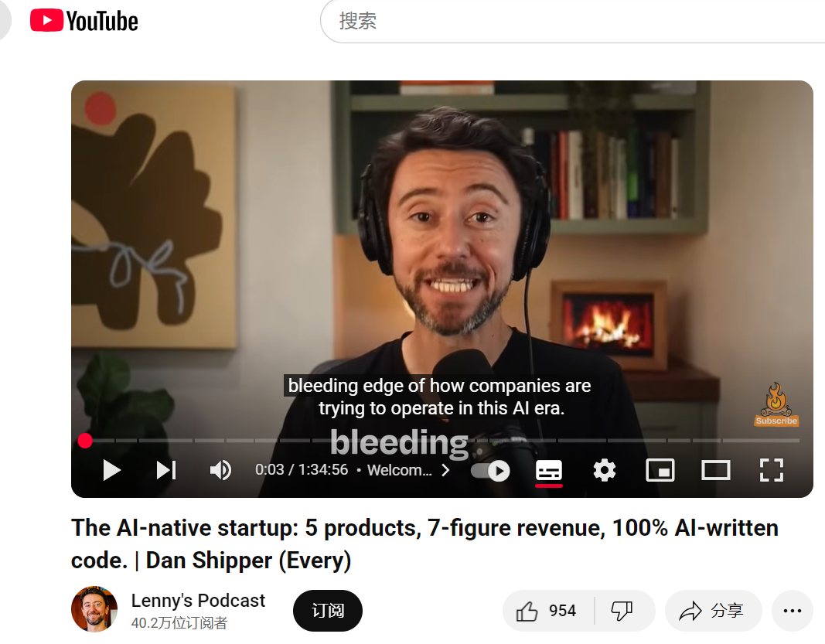
Task: Enter full screen mode
Action: click(x=772, y=470)
